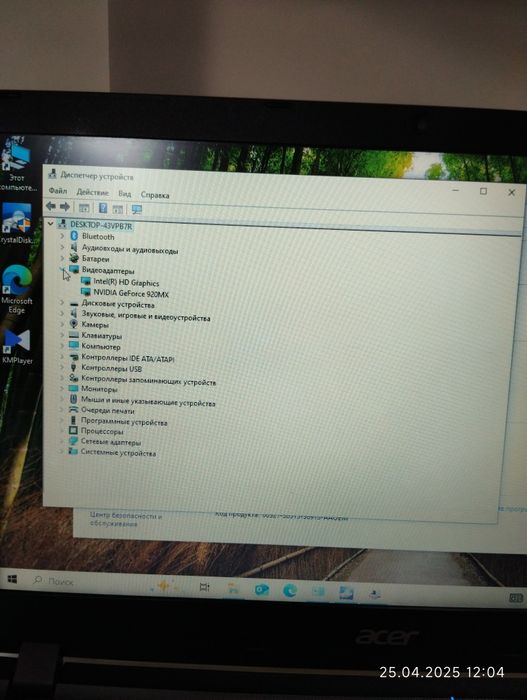Viewport: 527px width, 700px height.
Task: Open the Справка menu
Action: [155, 195]
